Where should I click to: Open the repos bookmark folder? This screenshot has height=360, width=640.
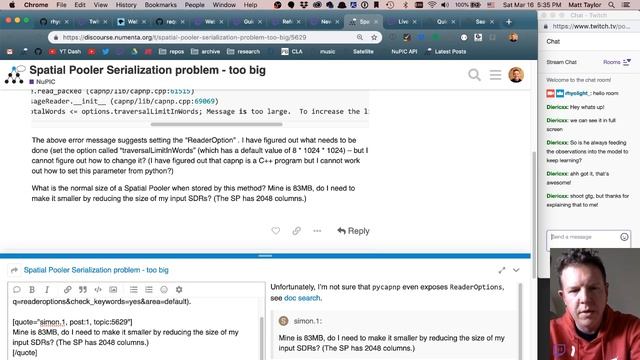tap(171, 51)
